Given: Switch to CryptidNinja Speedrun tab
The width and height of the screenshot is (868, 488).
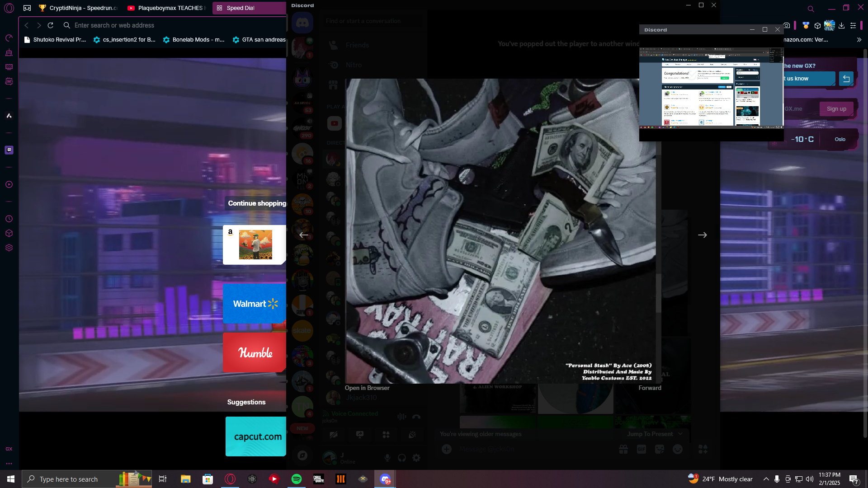Looking at the screenshot, I should click(79, 8).
